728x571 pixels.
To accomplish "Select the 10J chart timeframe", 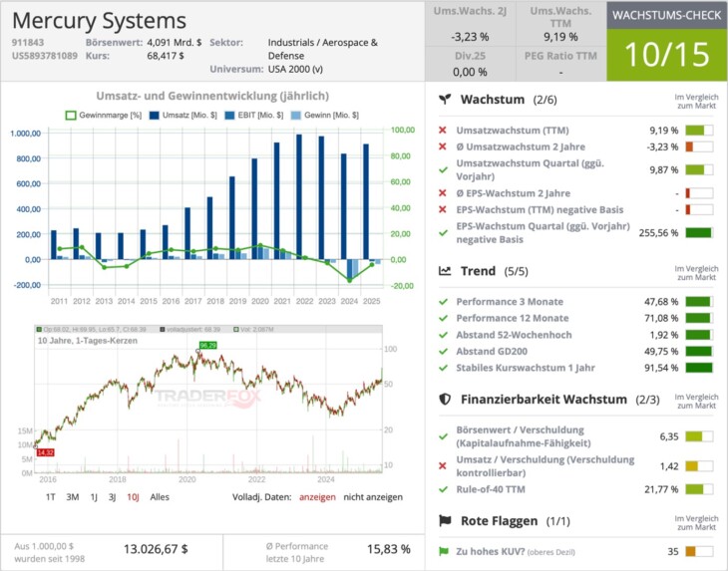I will 133,497.
